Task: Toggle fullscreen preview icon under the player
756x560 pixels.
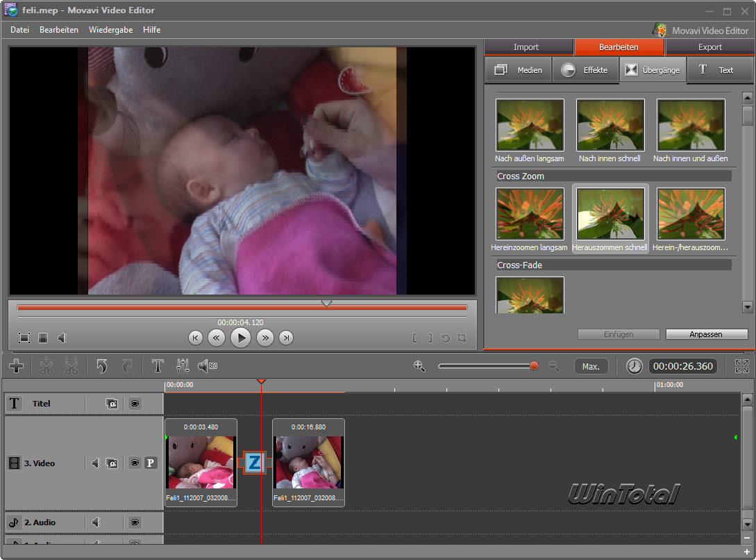Action: (x=24, y=338)
